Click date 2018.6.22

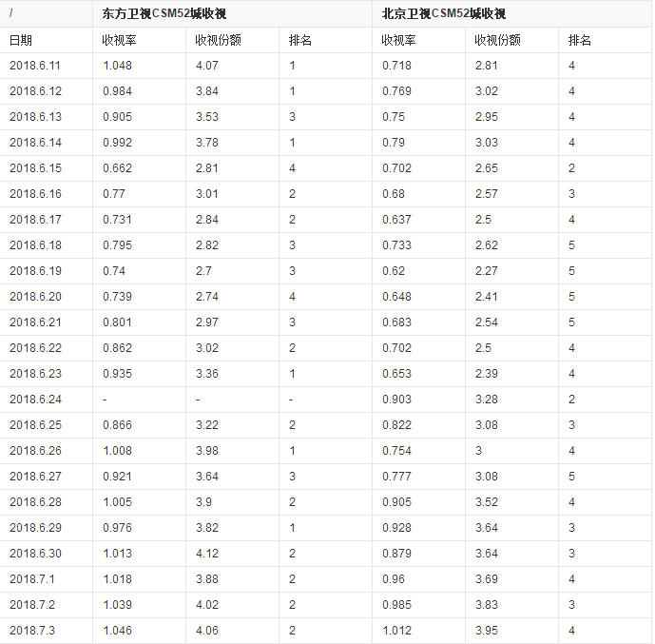click(35, 348)
